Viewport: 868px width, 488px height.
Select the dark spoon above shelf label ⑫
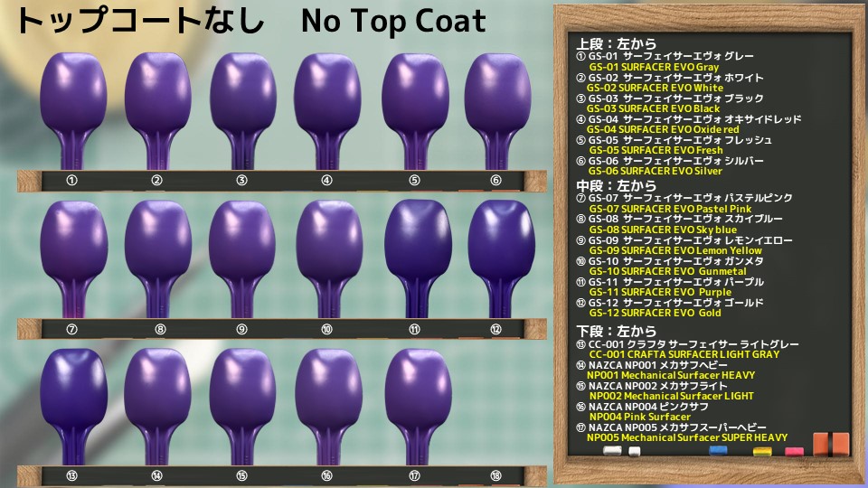[502, 259]
